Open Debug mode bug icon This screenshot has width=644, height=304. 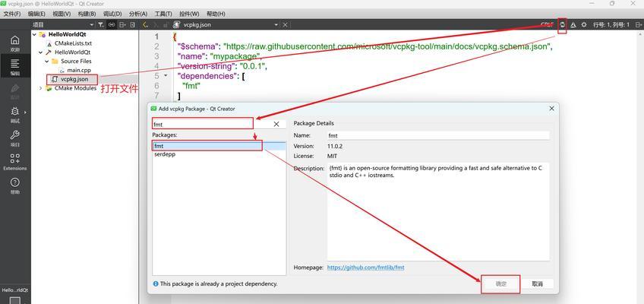pos(14,114)
